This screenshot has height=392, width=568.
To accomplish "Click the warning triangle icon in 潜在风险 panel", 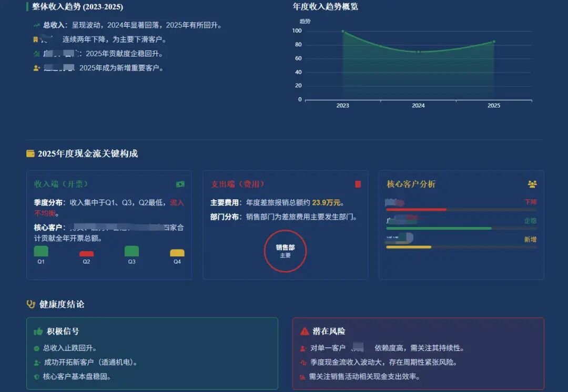I will (304, 332).
